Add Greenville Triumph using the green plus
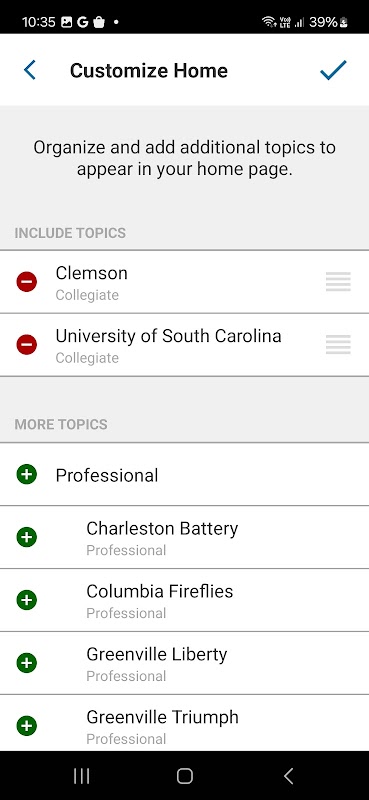Viewport: 369px width, 800px height. (27, 726)
